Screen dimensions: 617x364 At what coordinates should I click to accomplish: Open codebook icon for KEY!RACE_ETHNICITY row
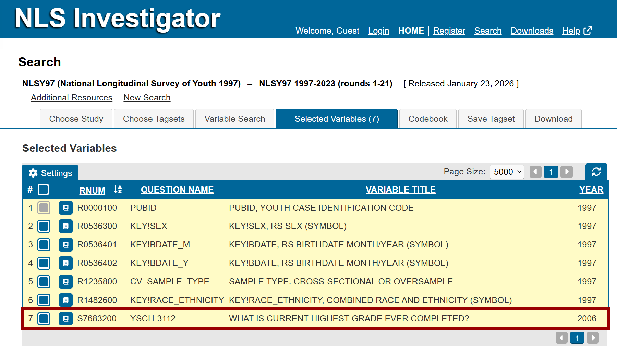click(65, 300)
